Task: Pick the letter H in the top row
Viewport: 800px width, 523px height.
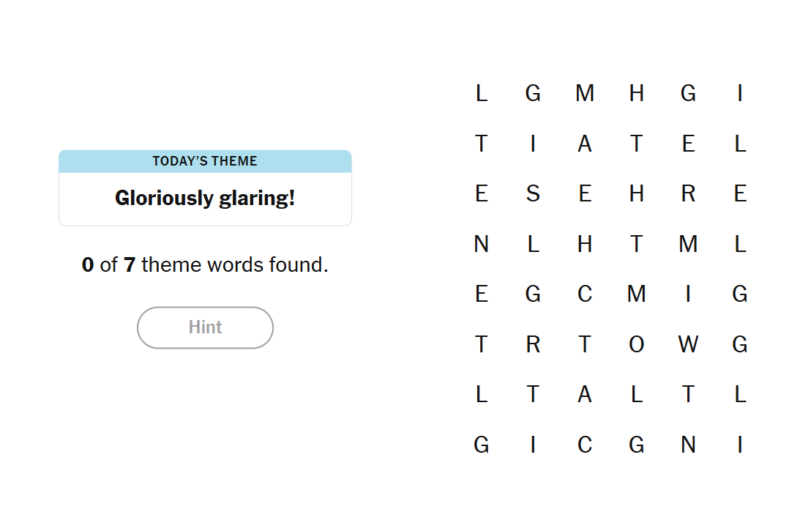Action: [637, 94]
